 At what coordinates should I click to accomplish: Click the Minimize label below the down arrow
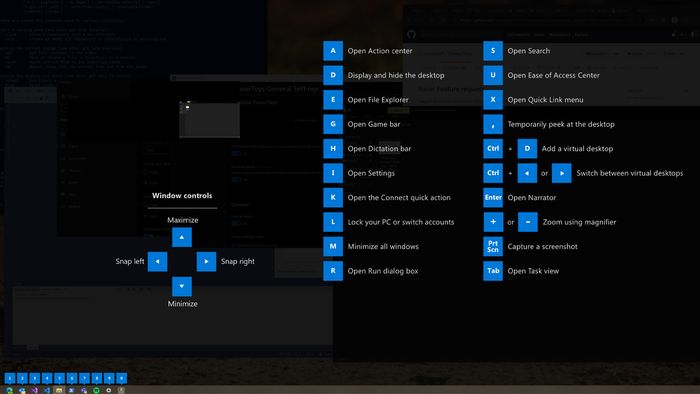(183, 303)
